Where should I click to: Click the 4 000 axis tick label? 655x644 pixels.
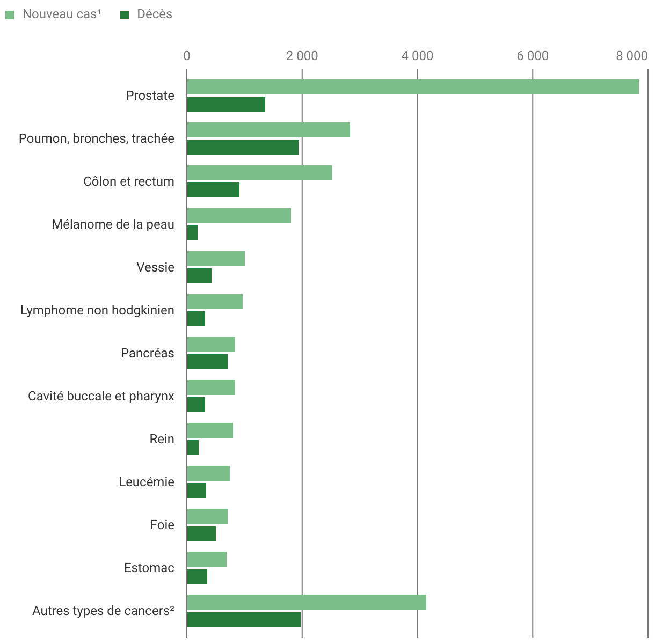(x=418, y=56)
